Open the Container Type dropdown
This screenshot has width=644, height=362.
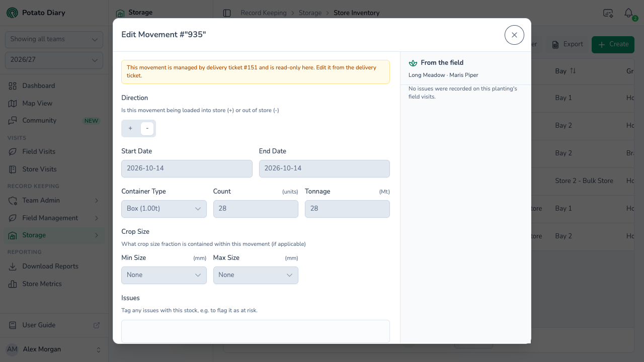click(x=164, y=209)
